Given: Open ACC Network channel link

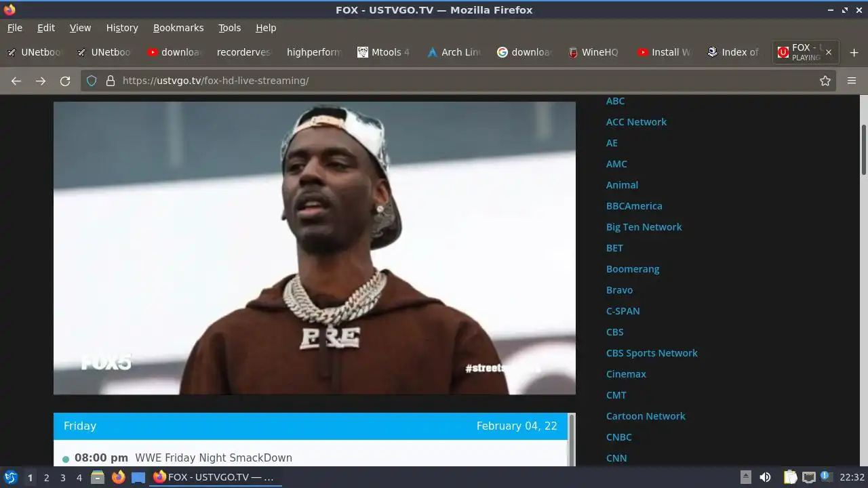Looking at the screenshot, I should tap(636, 122).
